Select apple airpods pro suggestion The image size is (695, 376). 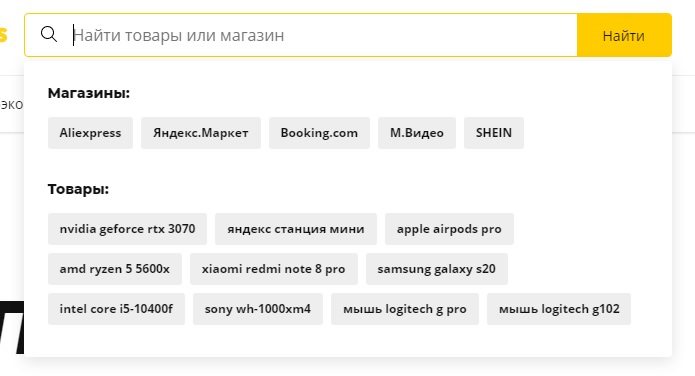(449, 229)
